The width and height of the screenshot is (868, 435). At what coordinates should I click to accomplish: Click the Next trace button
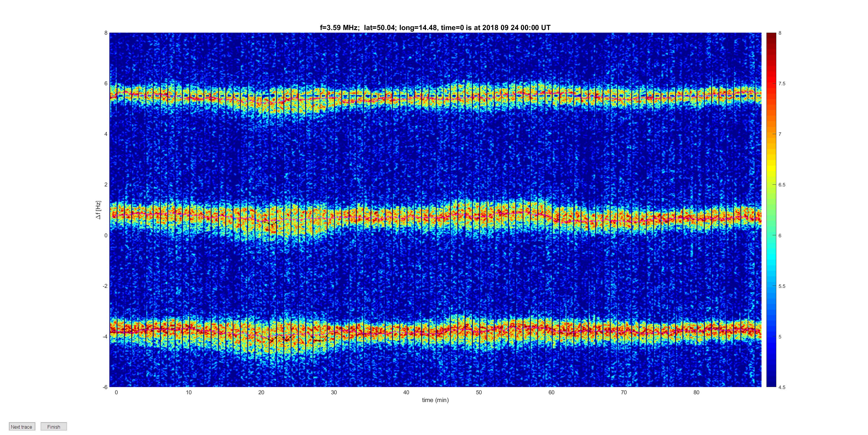[22, 427]
